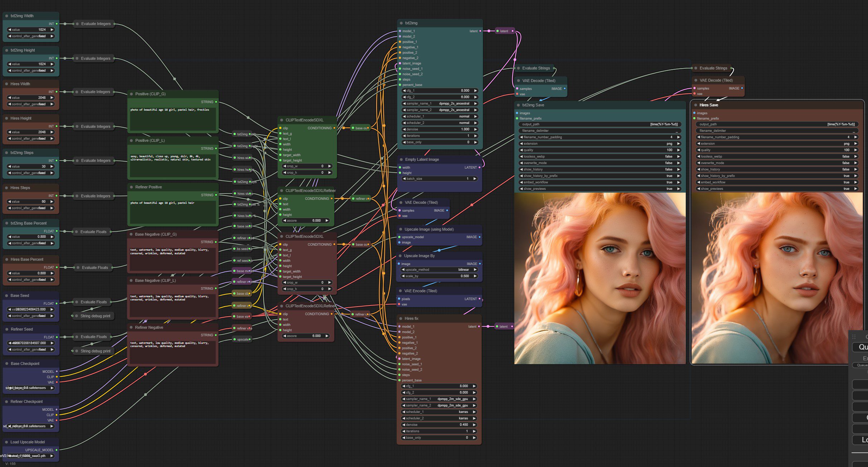Toggle overwrite_mode in txt2img Save node
Screen dimensions: 868x467
point(600,163)
